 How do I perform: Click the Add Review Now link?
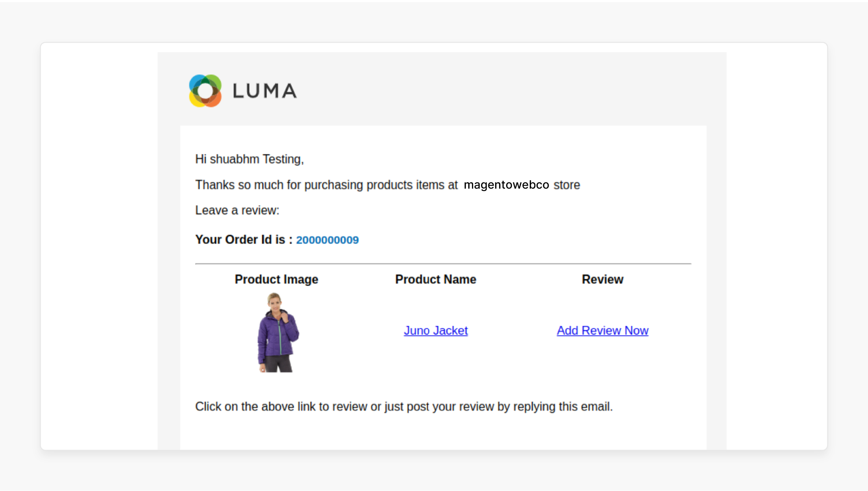602,330
